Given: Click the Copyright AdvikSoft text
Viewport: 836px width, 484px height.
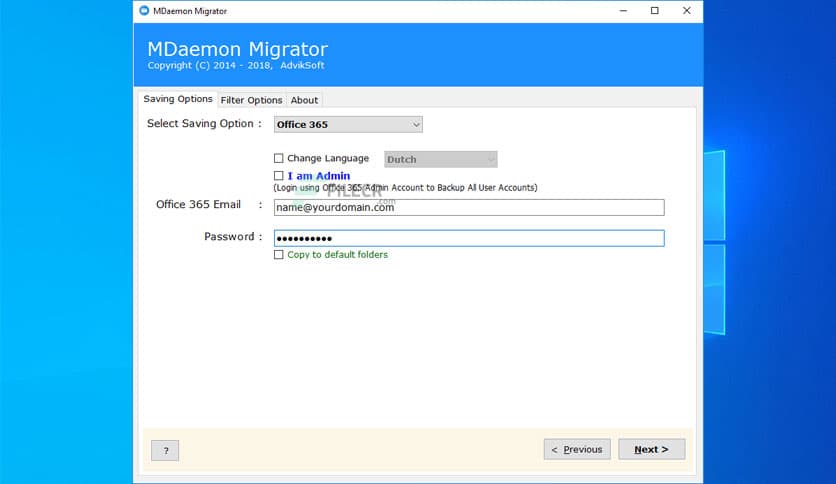Looking at the screenshot, I should pyautogui.click(x=236, y=66).
